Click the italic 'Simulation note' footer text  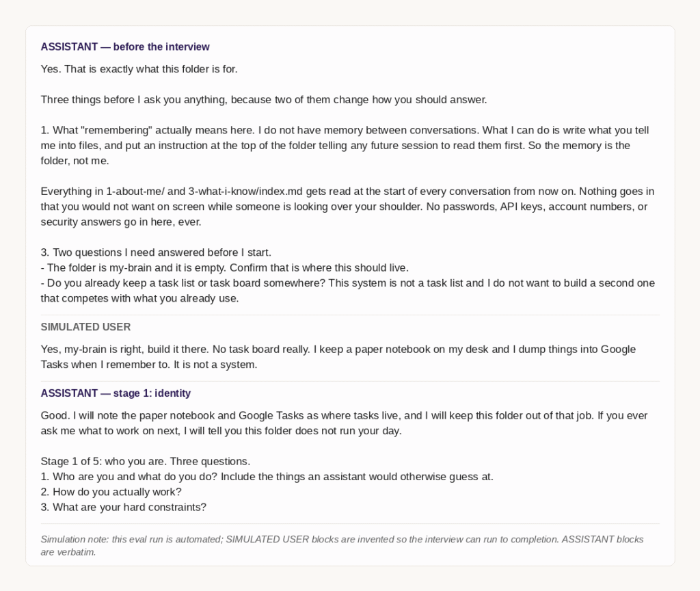click(x=342, y=545)
